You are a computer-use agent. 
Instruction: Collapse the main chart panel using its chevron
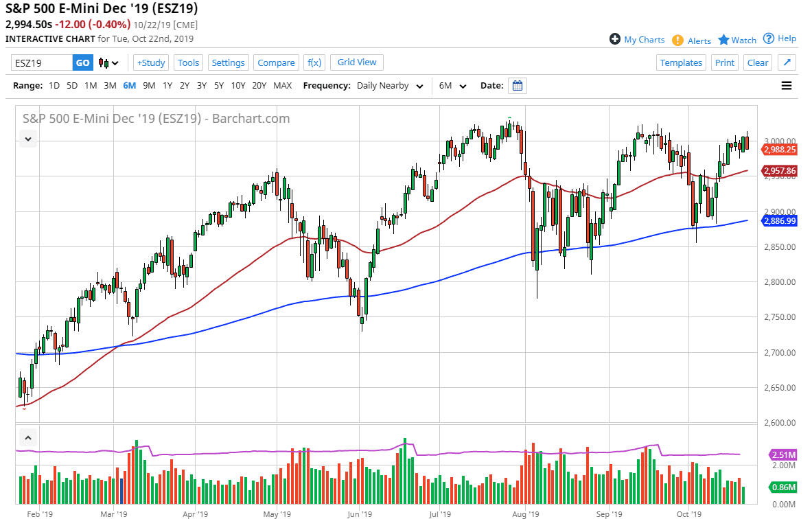(x=28, y=139)
